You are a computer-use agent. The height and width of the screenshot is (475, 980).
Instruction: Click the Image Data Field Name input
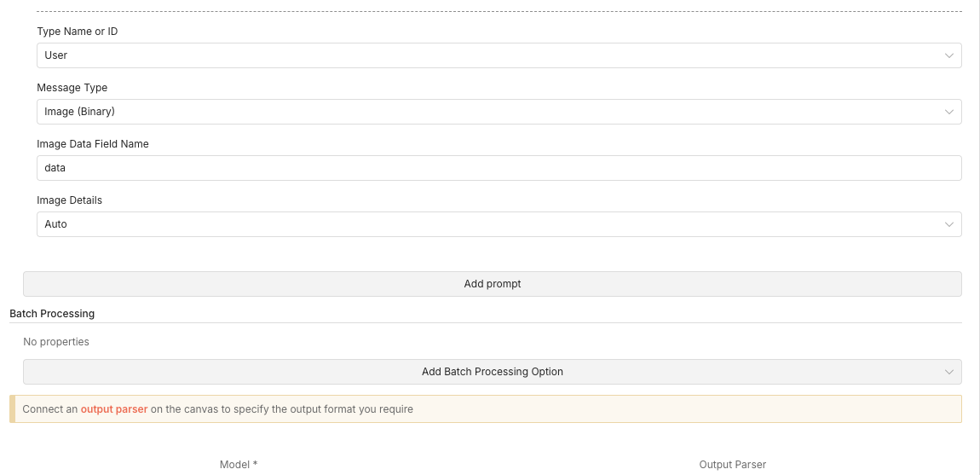point(499,168)
